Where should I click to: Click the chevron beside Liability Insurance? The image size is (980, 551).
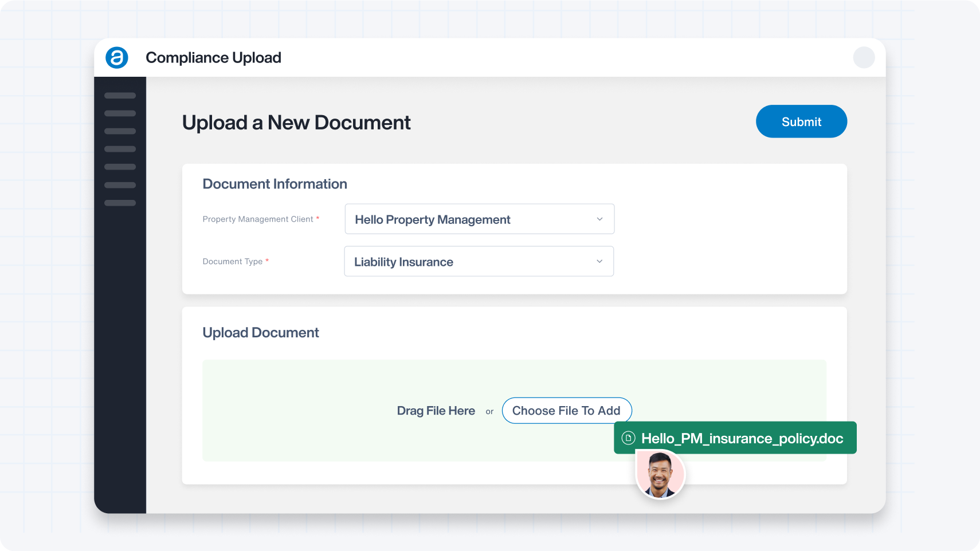coord(599,261)
